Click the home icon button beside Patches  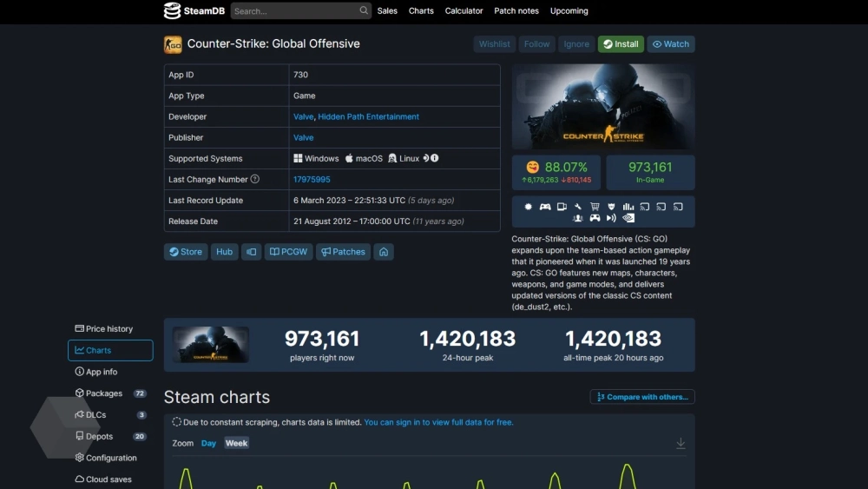384,252
